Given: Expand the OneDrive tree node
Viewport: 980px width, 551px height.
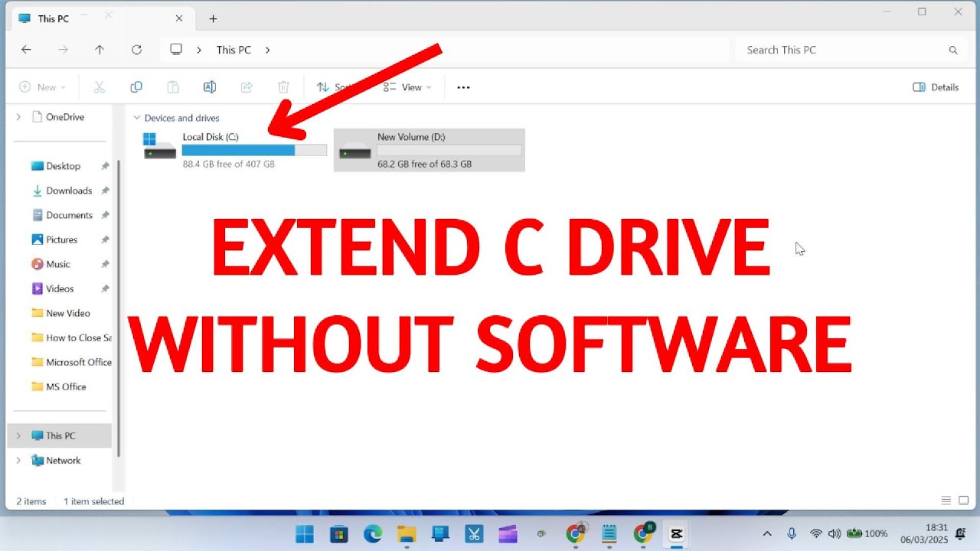Looking at the screenshot, I should [18, 117].
